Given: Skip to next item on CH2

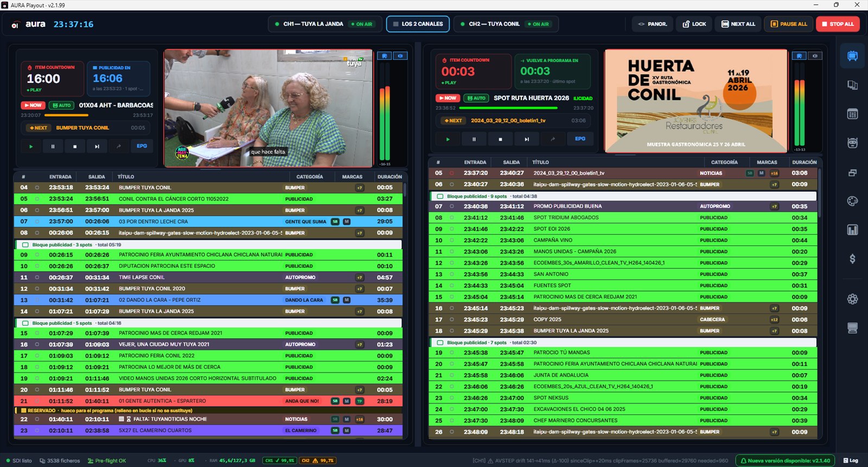Looking at the screenshot, I should (526, 139).
